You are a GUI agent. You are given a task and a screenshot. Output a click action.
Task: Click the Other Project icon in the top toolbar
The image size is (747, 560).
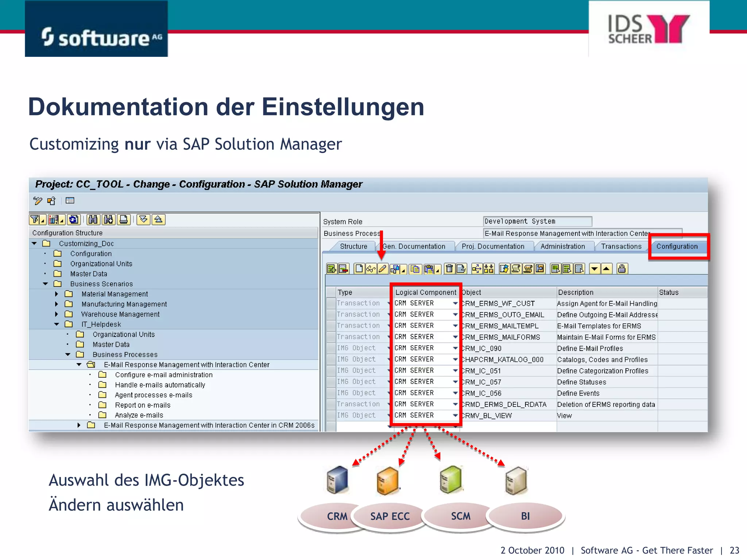[x=51, y=201]
